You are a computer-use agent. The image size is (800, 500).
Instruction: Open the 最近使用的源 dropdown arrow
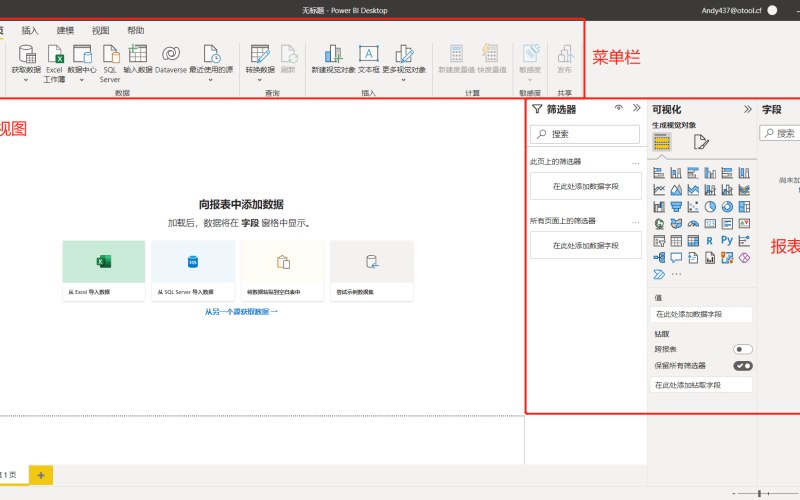[x=211, y=80]
